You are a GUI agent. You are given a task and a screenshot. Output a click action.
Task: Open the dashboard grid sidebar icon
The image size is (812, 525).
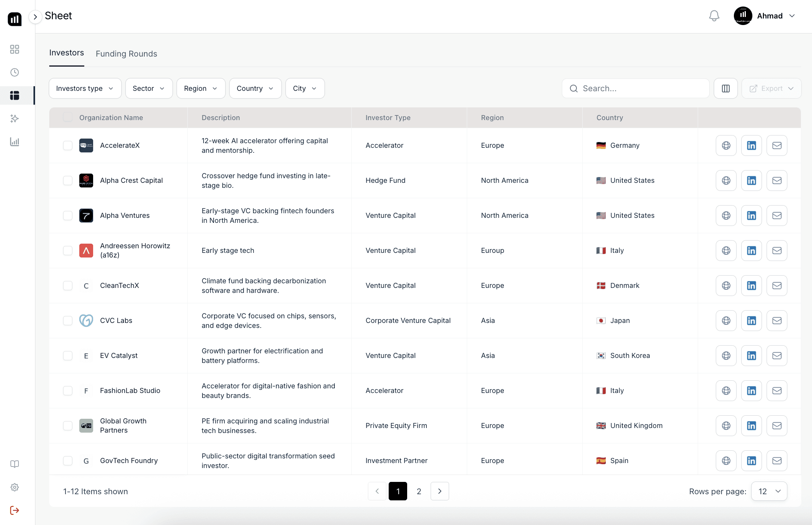pos(15,49)
